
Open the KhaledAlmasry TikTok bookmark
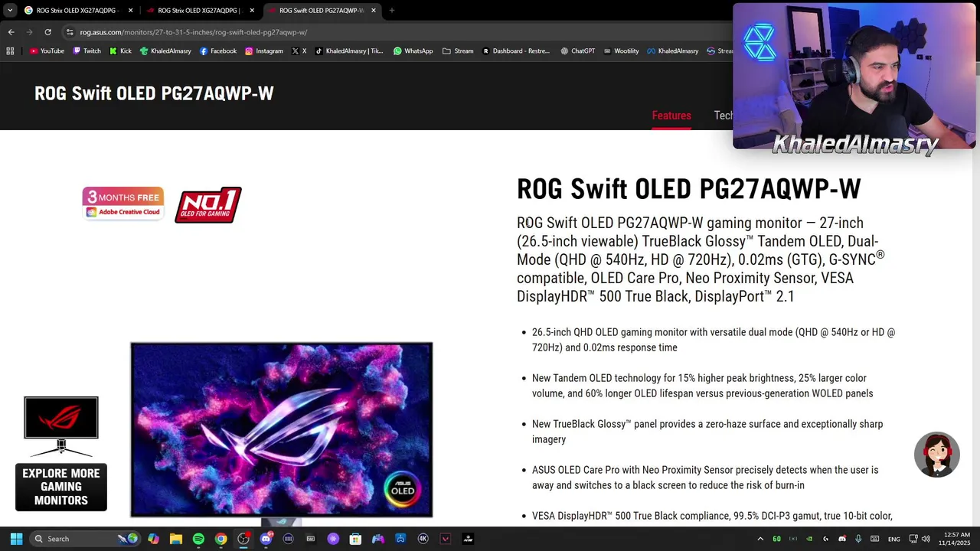point(348,51)
